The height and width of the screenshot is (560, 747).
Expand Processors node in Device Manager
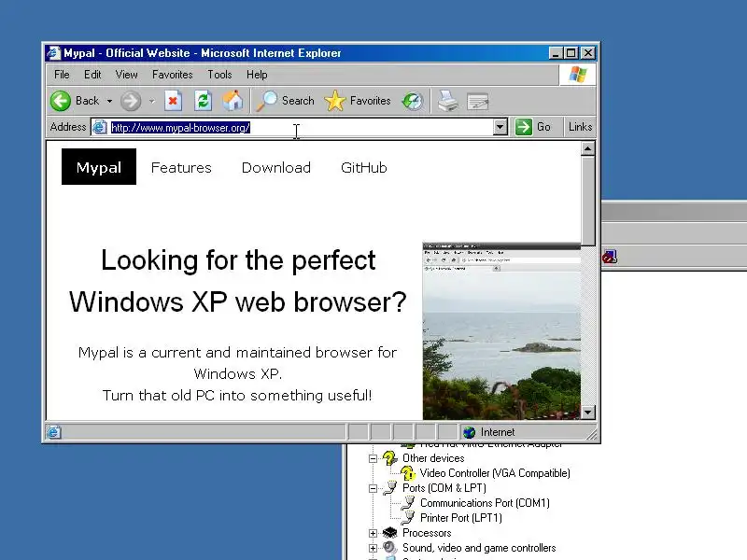(373, 533)
